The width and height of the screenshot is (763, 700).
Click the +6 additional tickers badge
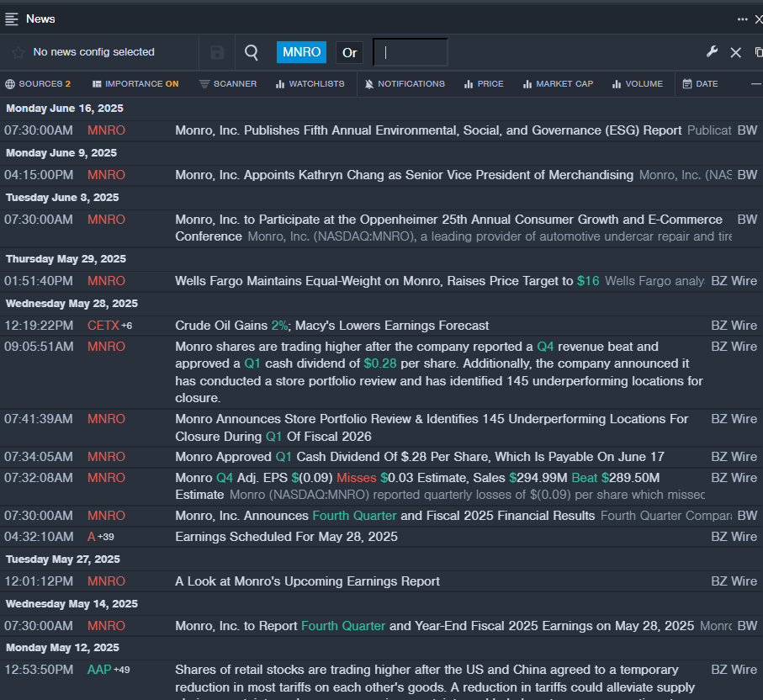tap(126, 326)
